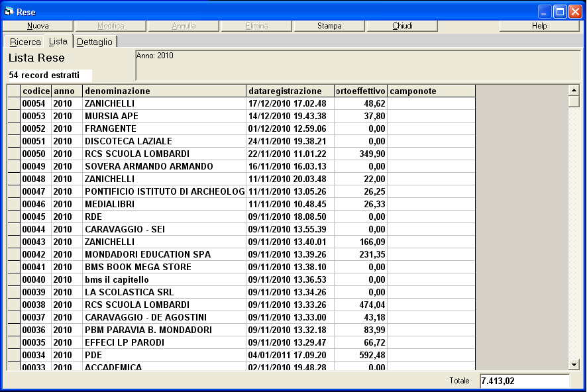
Task: Click amount 474,04
Action: pyautogui.click(x=361, y=305)
